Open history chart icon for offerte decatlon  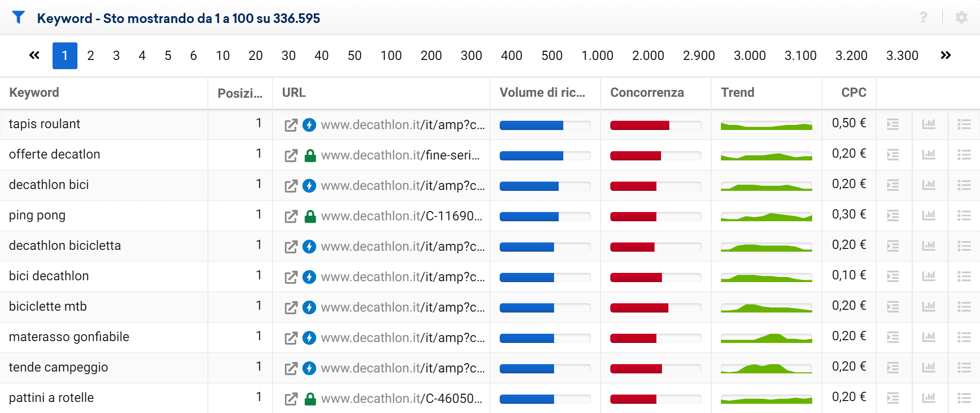[928, 154]
